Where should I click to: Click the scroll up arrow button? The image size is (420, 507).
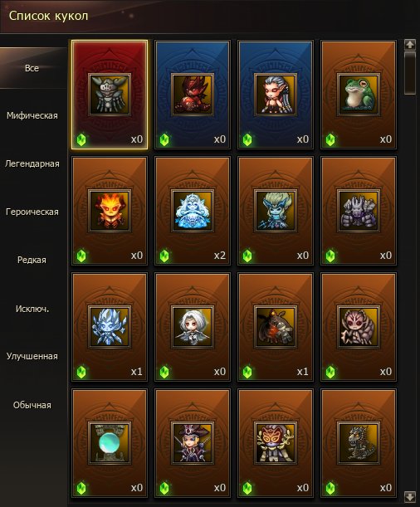click(x=410, y=44)
